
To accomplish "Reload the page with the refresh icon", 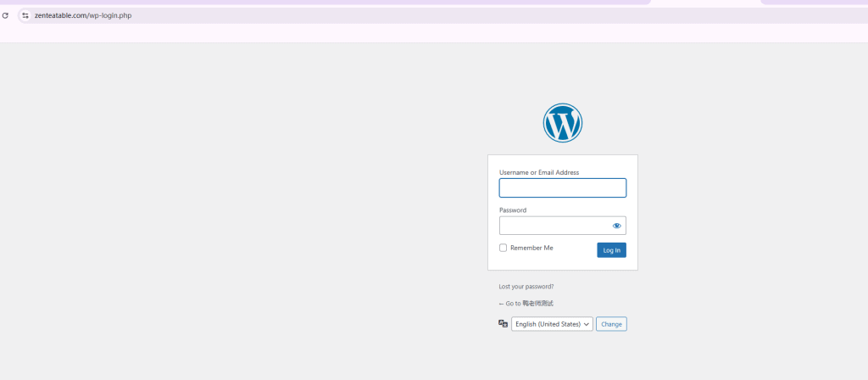I will coord(6,15).
